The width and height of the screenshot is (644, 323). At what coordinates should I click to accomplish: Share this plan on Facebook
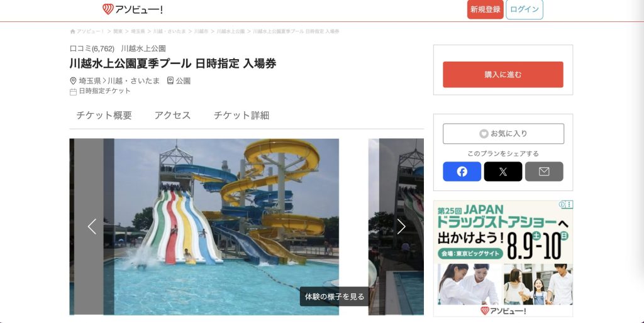pyautogui.click(x=462, y=172)
